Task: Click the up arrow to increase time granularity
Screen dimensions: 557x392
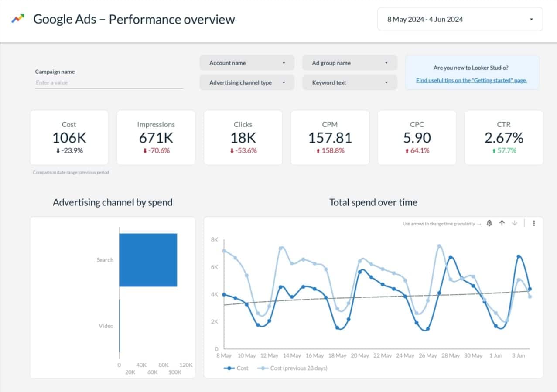Action: pyautogui.click(x=502, y=223)
